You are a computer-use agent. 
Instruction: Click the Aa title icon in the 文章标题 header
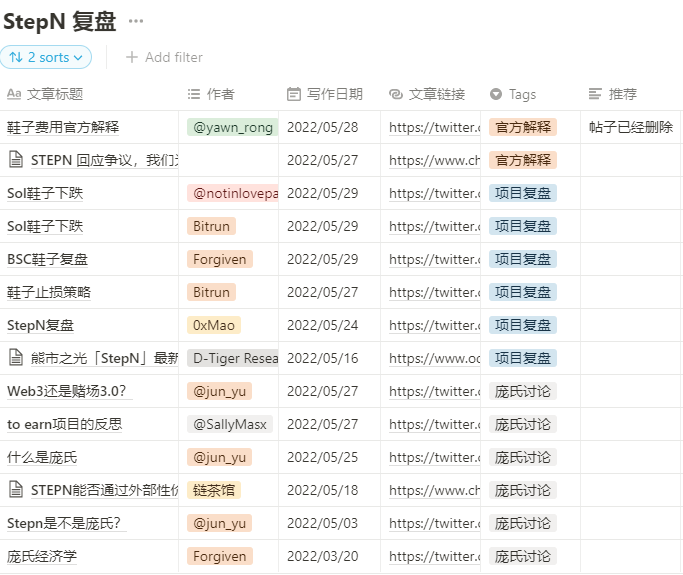point(14,94)
